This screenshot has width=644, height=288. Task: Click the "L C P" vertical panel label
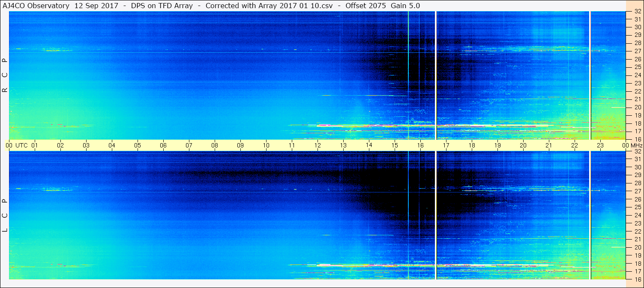click(x=5, y=216)
